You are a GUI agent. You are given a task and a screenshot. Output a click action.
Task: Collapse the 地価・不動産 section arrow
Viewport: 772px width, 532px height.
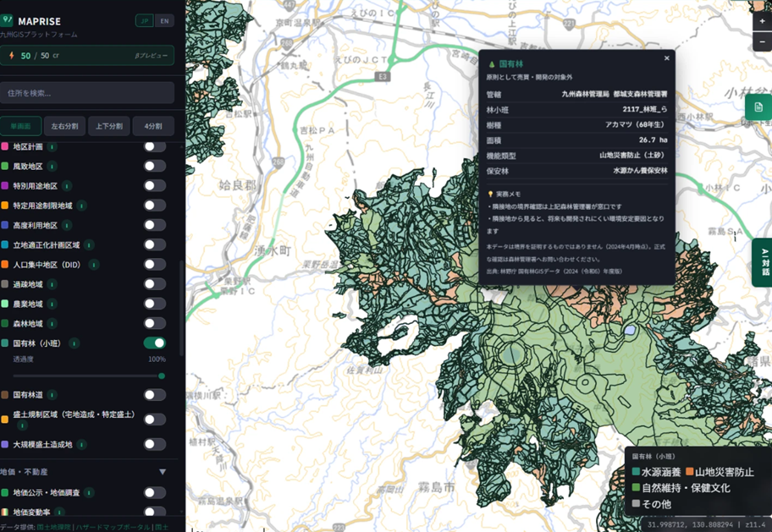(x=163, y=472)
